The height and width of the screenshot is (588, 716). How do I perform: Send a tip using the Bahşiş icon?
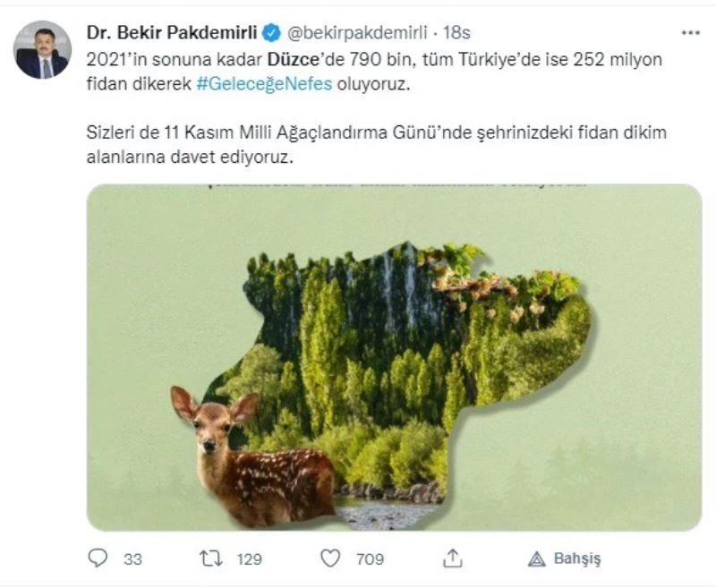click(x=537, y=557)
